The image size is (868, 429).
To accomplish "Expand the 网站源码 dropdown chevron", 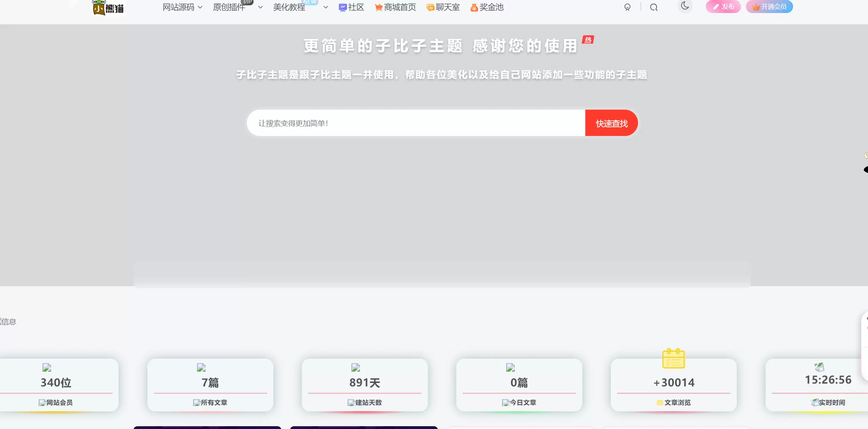I will tap(200, 7).
